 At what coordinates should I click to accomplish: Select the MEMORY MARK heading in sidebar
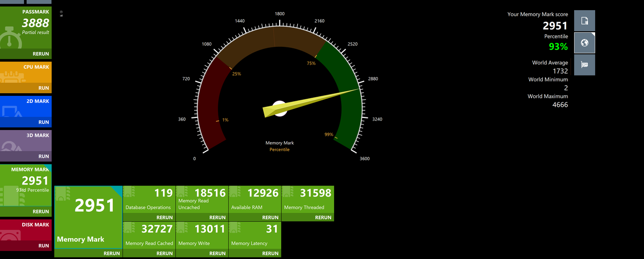point(30,170)
